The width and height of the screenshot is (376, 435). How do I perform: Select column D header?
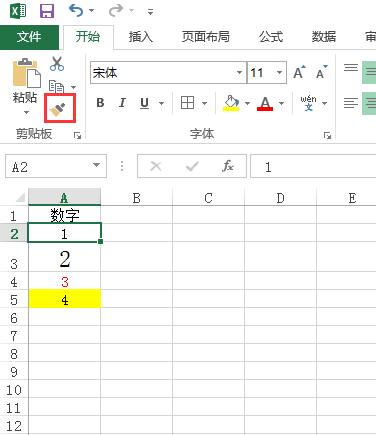(x=280, y=198)
